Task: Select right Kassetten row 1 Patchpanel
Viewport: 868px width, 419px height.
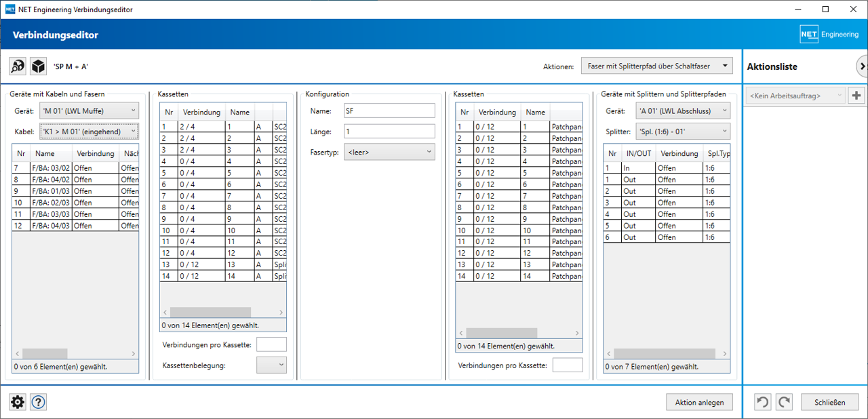Action: point(519,127)
